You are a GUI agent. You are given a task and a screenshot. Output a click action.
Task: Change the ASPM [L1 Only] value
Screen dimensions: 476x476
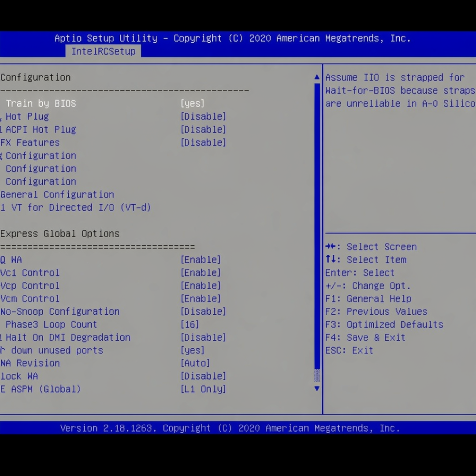coord(203,389)
